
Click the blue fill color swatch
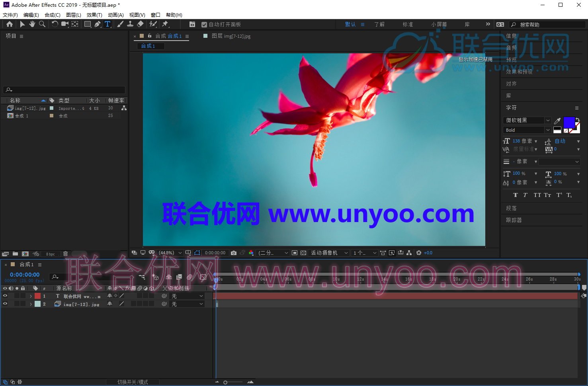coord(569,122)
